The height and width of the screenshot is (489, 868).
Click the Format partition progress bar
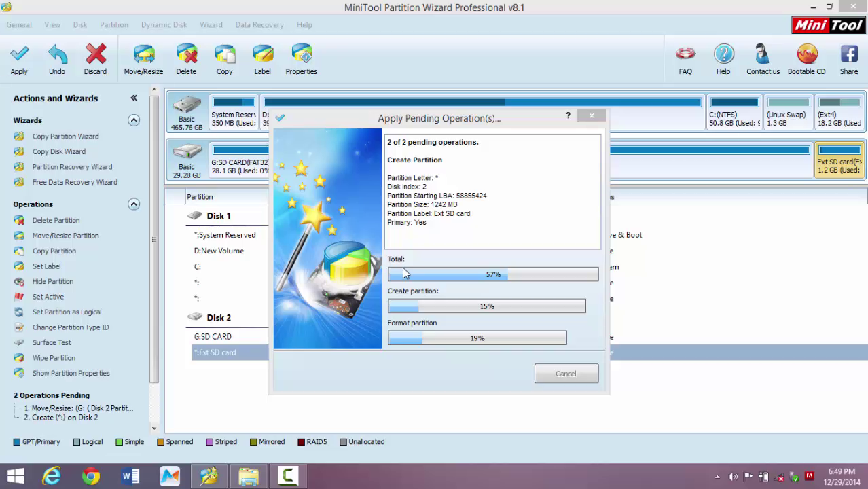tap(477, 338)
